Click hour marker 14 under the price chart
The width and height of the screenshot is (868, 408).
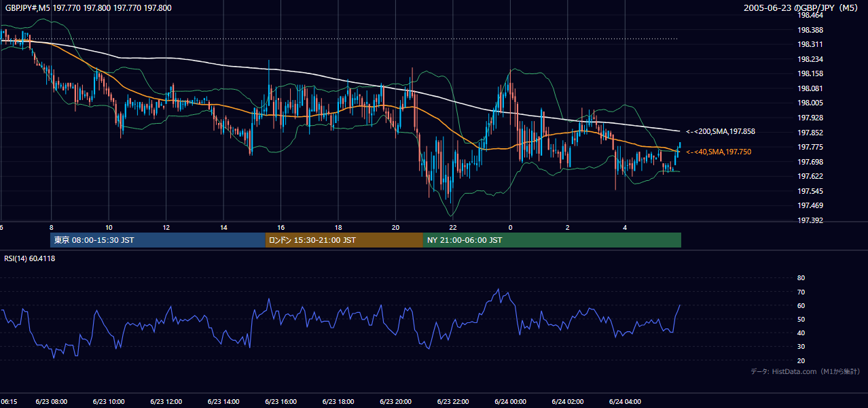224,228
